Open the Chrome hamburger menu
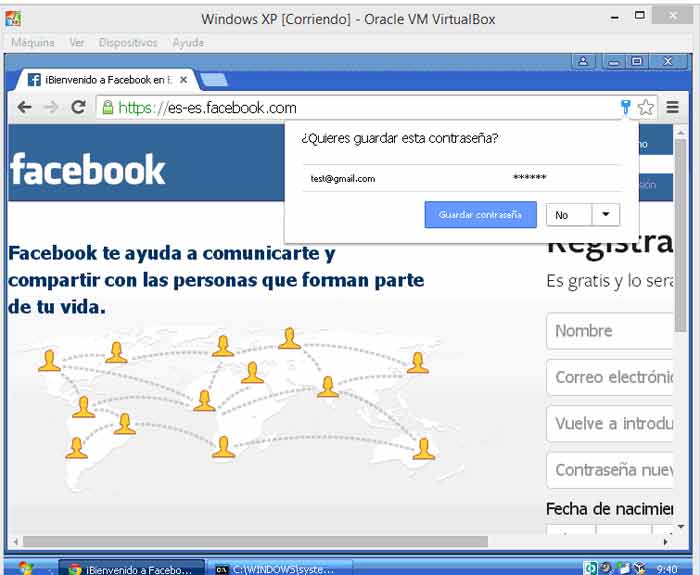Viewport: 700px width, 575px height. 673,108
